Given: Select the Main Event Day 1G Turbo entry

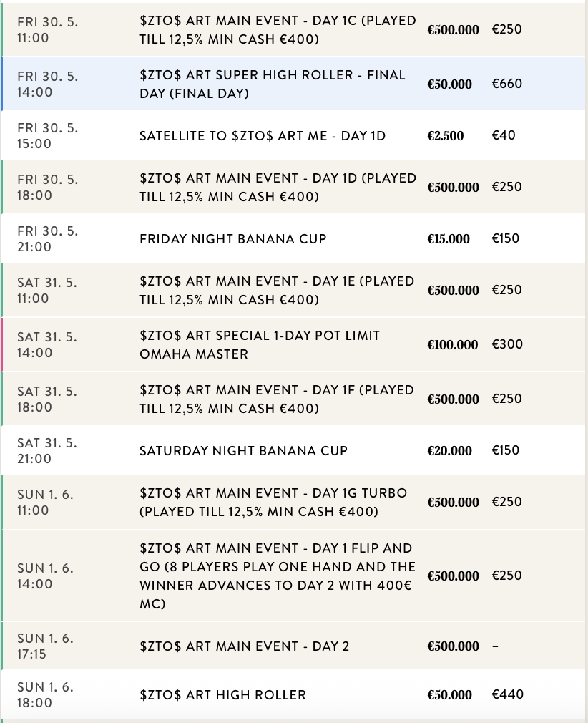Looking at the screenshot, I should pos(273,502).
